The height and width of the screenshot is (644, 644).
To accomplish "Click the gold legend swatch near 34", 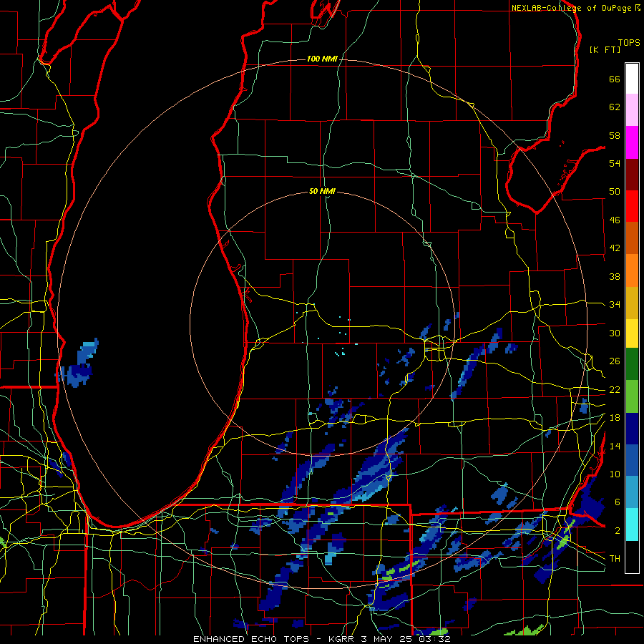I will (632, 303).
